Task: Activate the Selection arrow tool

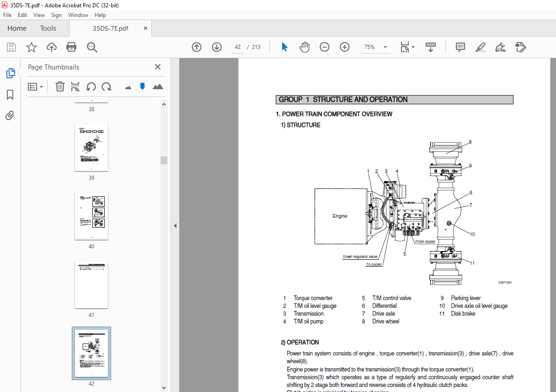Action: 284,47
